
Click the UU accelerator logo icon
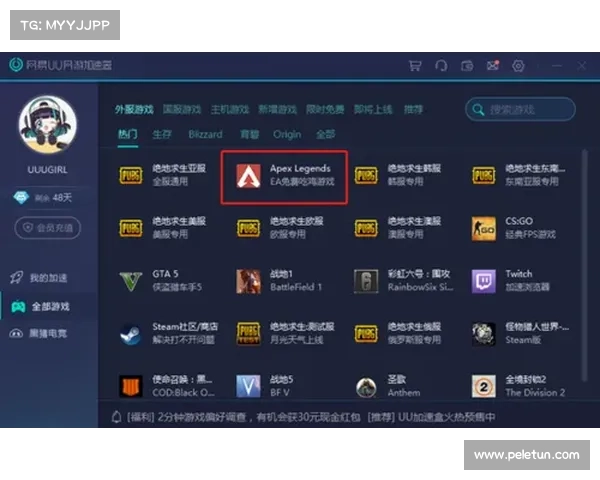[16, 65]
